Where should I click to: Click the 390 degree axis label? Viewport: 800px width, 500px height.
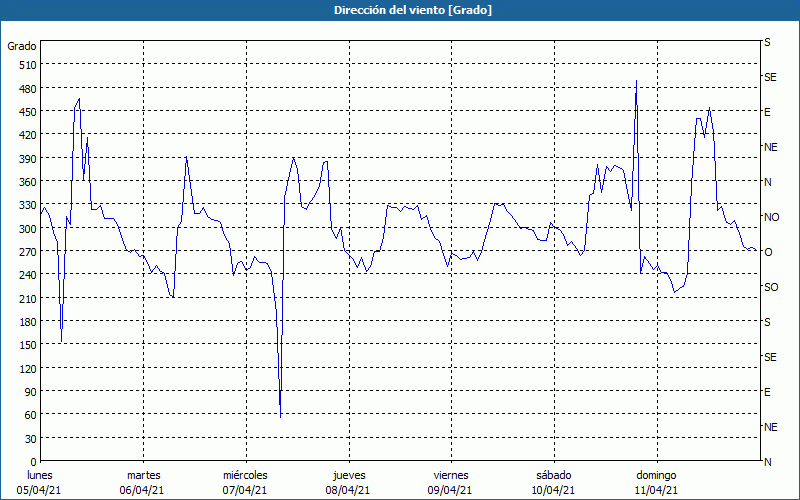click(x=28, y=159)
